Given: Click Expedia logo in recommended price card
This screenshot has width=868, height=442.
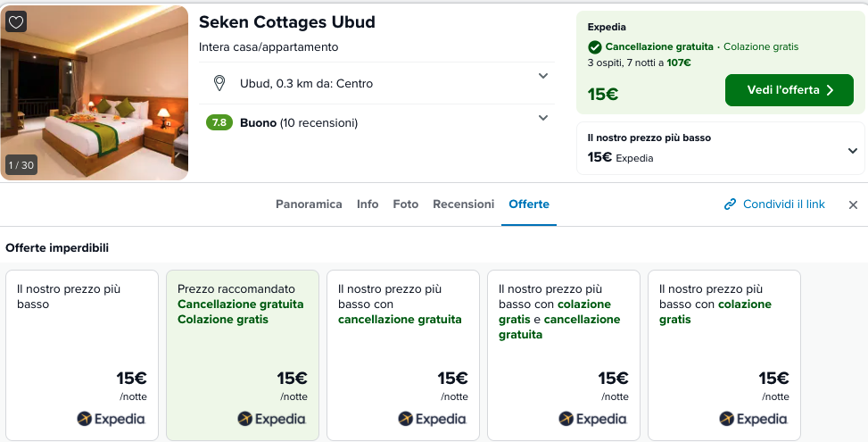Looking at the screenshot, I should [x=271, y=419].
